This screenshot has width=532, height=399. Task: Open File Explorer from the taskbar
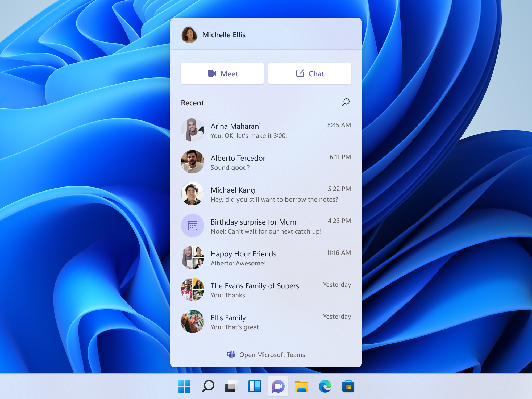(301, 386)
